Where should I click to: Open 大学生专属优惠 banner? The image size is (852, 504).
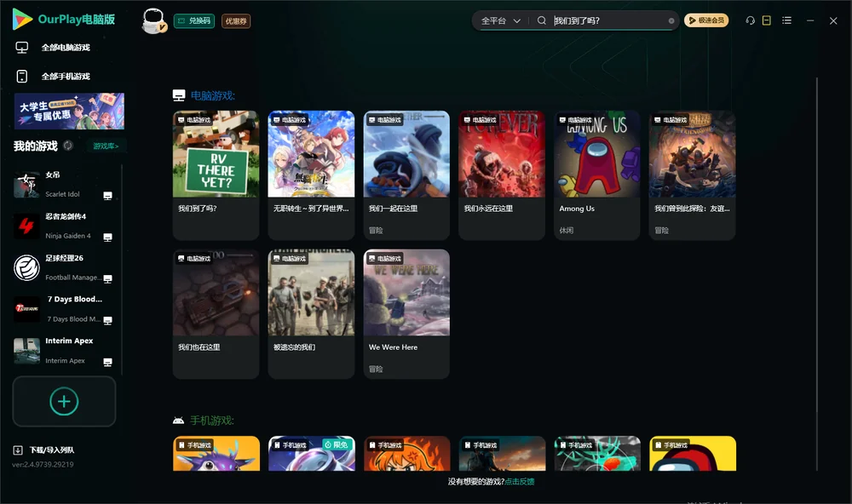(69, 112)
